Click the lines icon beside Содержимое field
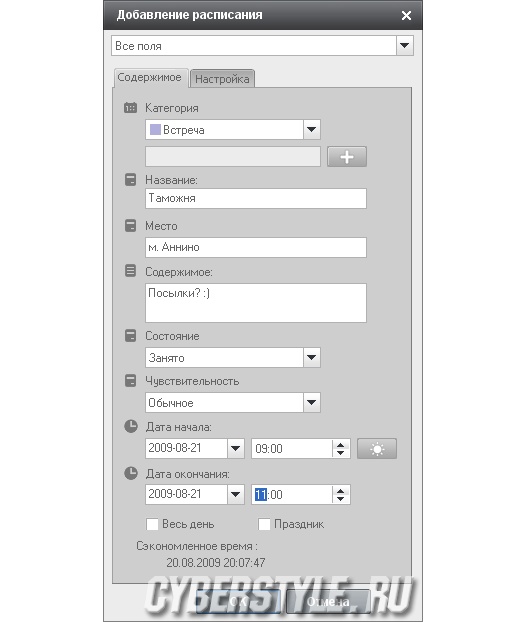The image size is (525, 622). pyautogui.click(x=130, y=271)
